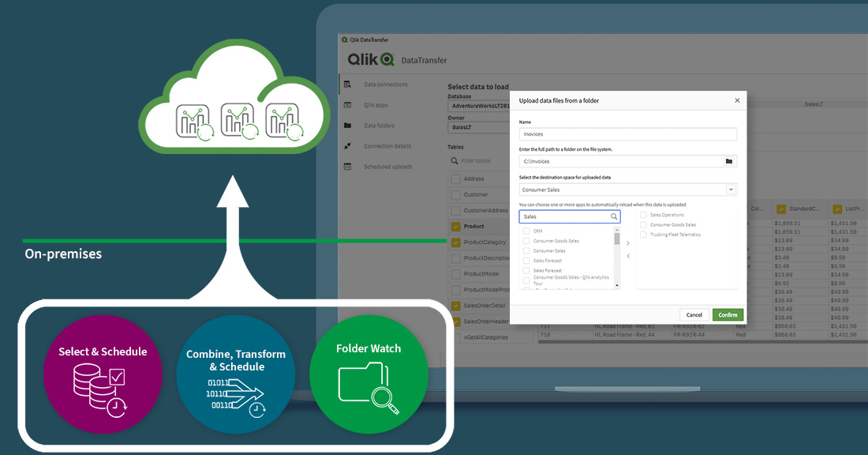Uncheck the ProductCategory table checkbox
This screenshot has width=868, height=455.
[455, 243]
